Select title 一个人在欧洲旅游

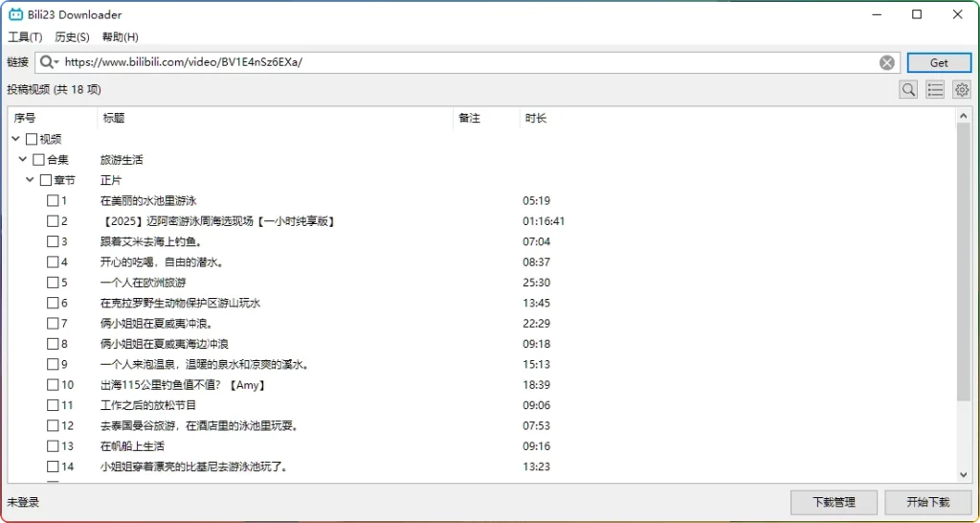[144, 283]
